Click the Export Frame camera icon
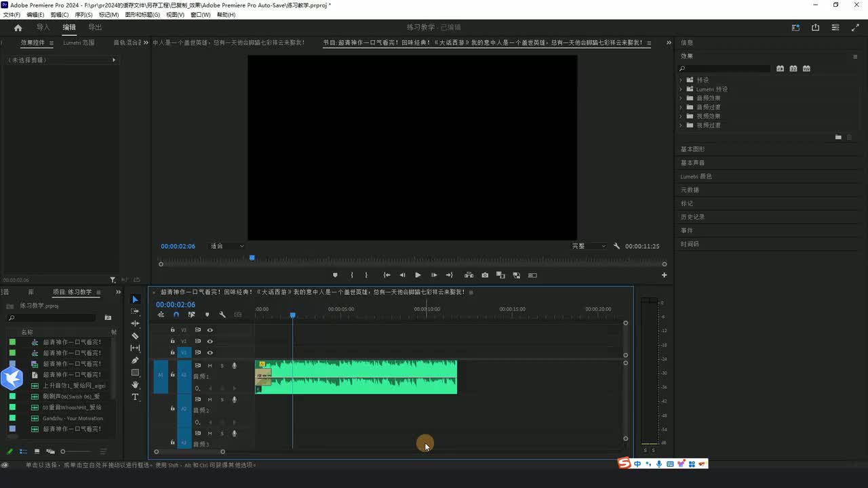868x488 pixels. point(485,275)
